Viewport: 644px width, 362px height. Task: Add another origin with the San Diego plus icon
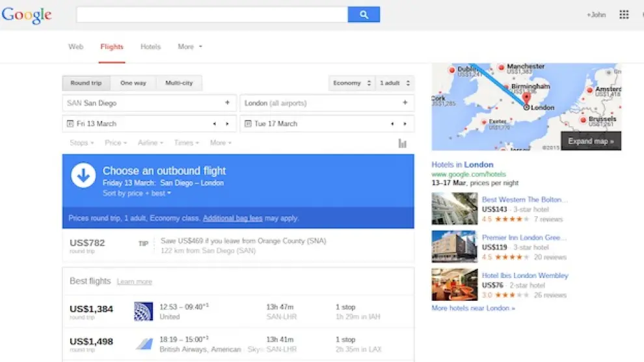227,103
